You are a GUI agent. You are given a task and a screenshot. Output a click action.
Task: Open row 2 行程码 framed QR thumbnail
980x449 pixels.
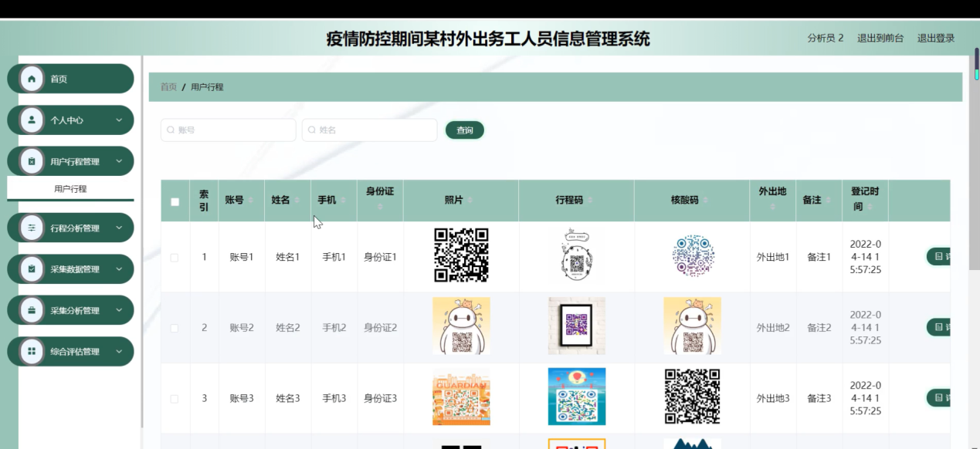(x=577, y=326)
